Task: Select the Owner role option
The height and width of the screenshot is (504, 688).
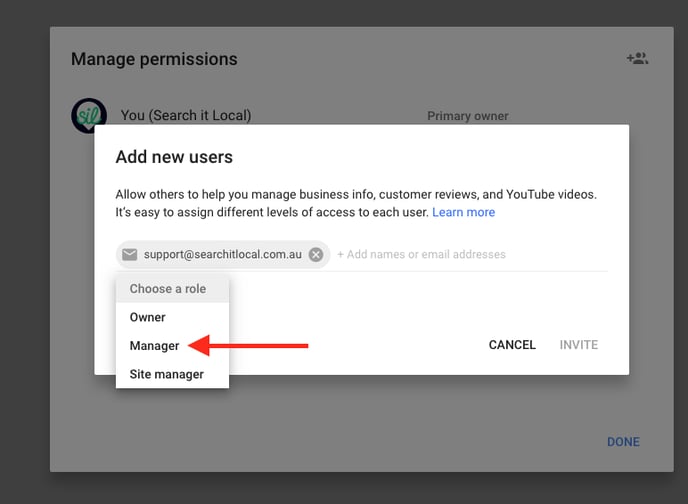Action: (x=148, y=317)
